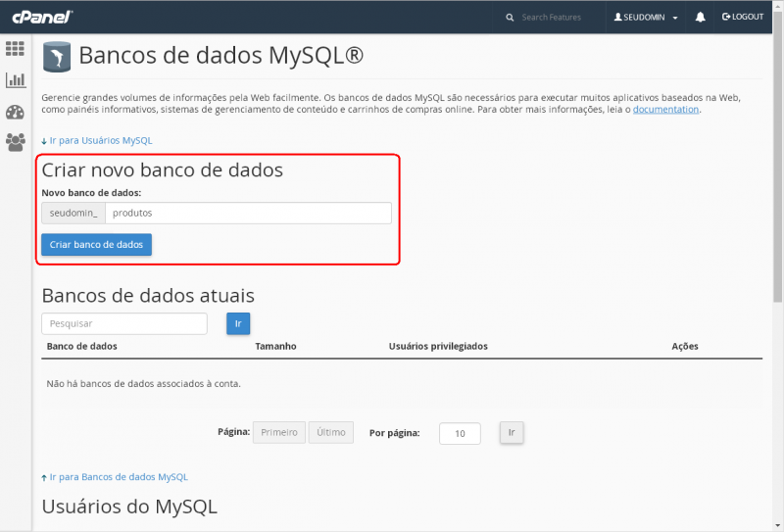The width and height of the screenshot is (784, 532).
Task: Click the Usuários do MySQL heading
Action: (129, 507)
